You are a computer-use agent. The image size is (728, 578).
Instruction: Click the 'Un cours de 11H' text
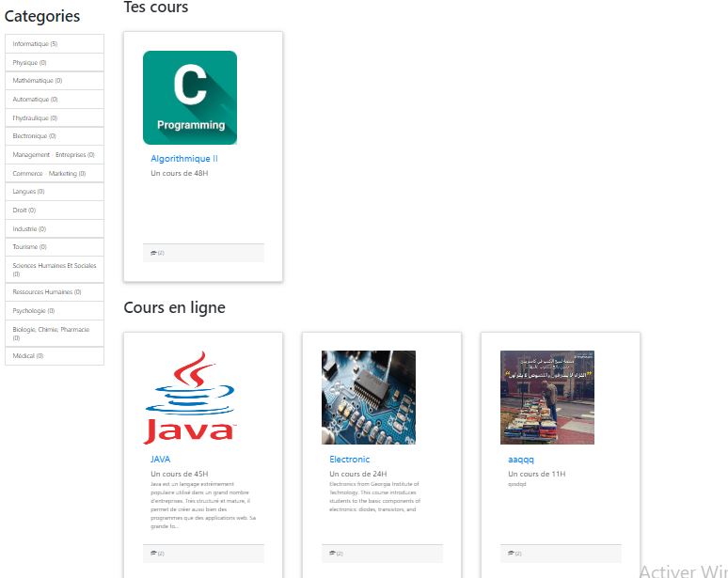(537, 474)
